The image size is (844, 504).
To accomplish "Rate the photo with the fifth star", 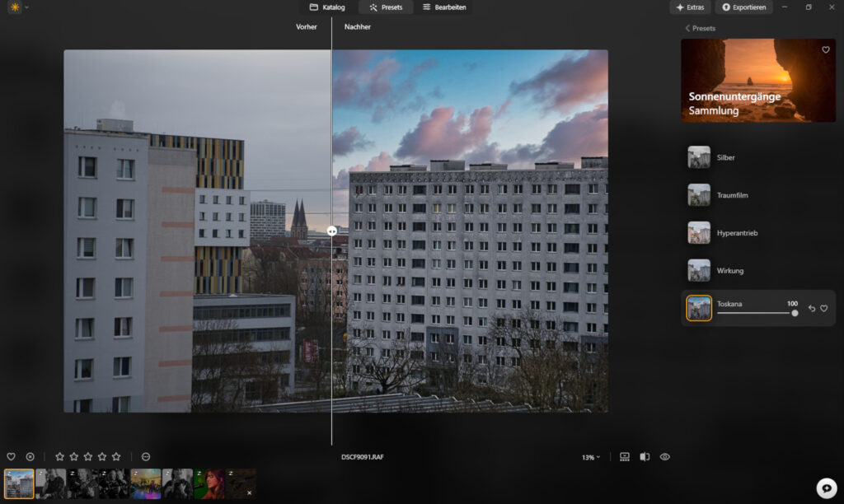I will click(x=116, y=456).
